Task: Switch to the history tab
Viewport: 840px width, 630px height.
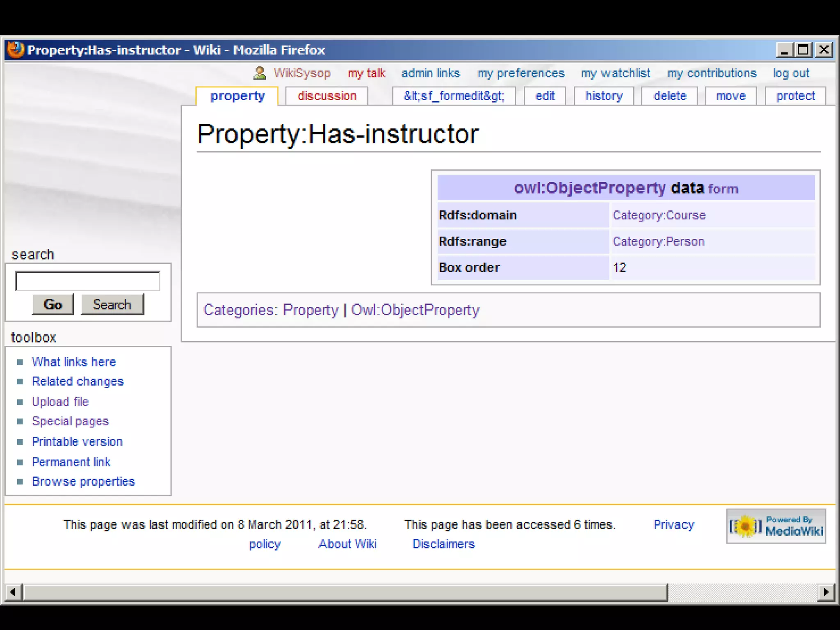Action: [x=604, y=96]
